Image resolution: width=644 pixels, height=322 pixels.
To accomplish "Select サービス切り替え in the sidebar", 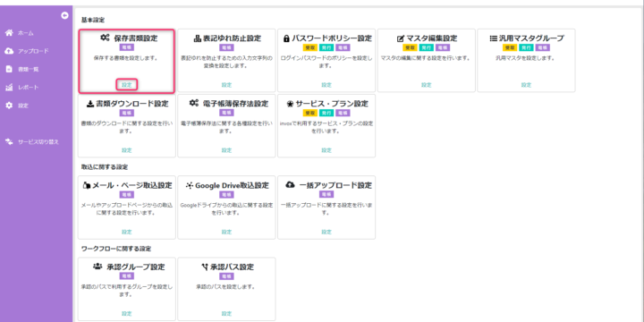I will point(38,142).
